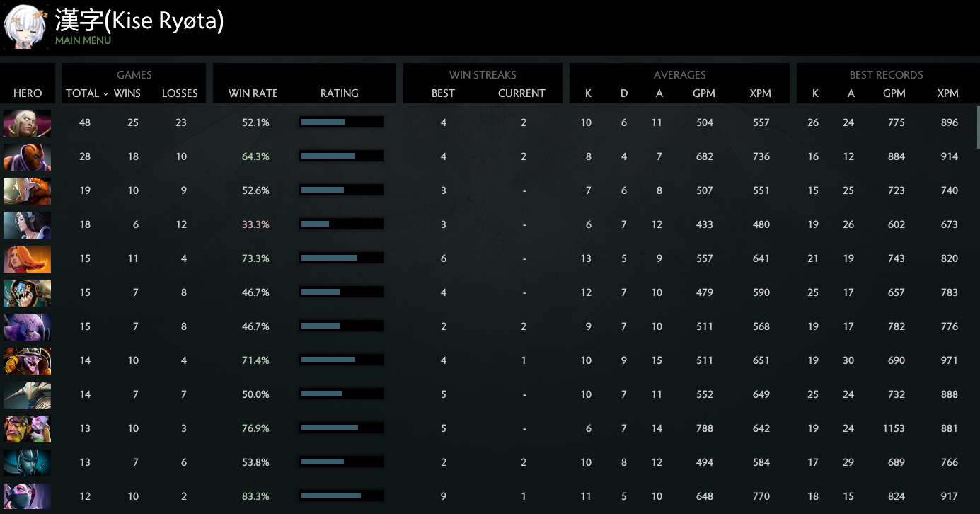Select the portrait of the hero with 19 games

pyautogui.click(x=27, y=190)
